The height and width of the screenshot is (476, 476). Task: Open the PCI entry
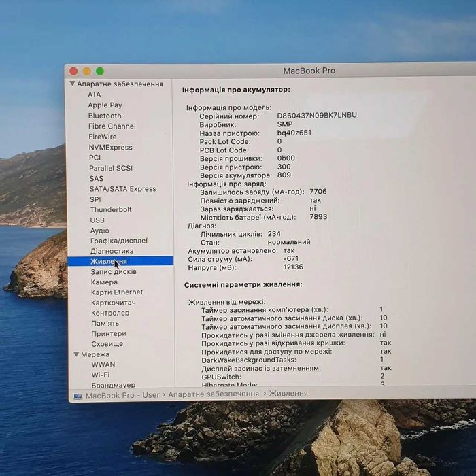pos(95,158)
